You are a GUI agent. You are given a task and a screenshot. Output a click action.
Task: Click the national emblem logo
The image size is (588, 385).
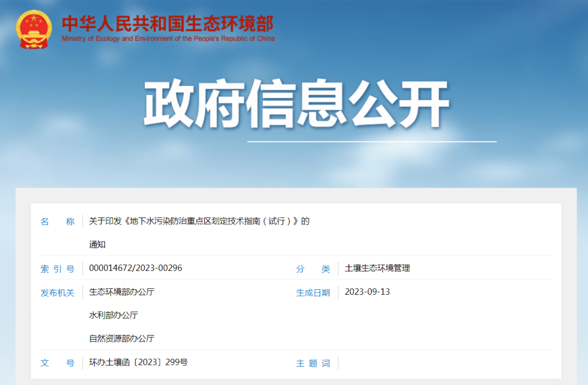[34, 29]
